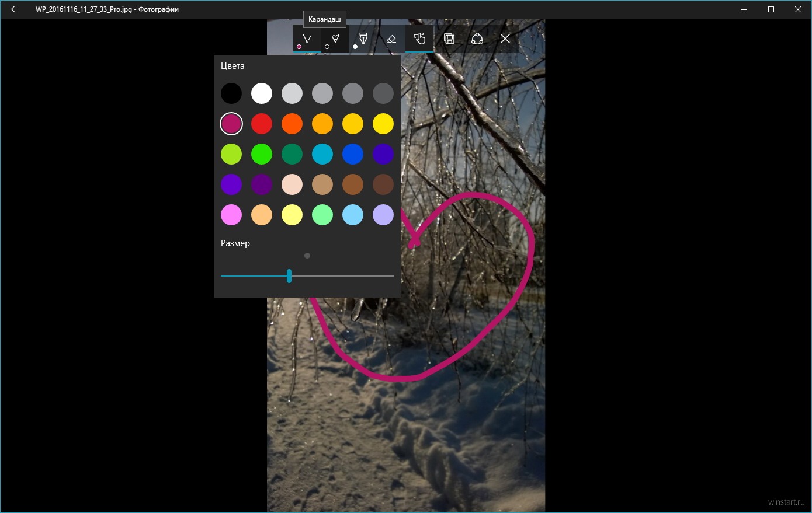
Task: Pick the white color swatch
Action: coord(262,93)
